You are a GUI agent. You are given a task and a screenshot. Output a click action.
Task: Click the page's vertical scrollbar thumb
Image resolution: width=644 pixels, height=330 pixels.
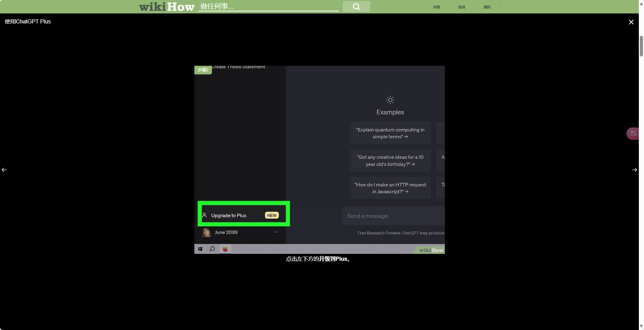(x=641, y=46)
